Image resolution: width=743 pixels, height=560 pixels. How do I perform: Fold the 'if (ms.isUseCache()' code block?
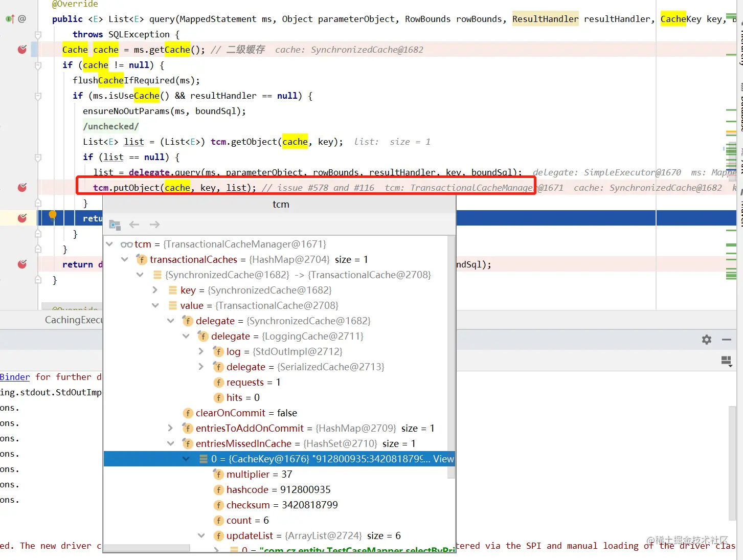point(38,96)
